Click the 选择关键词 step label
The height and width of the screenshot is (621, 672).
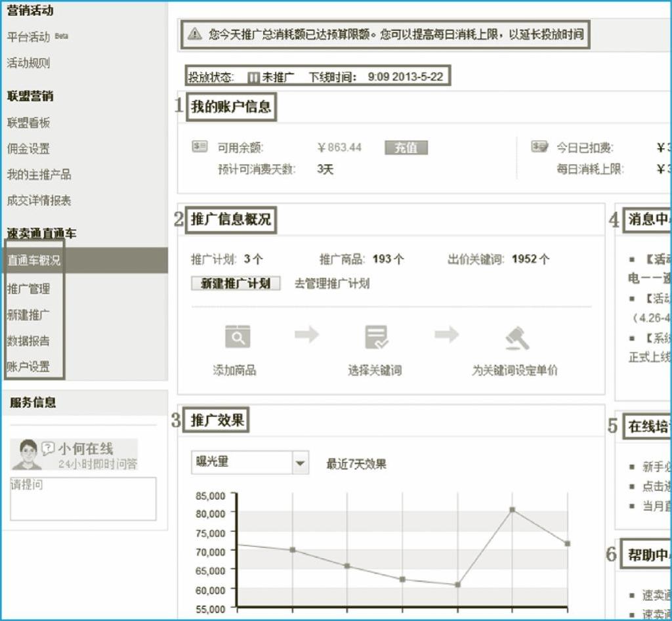click(375, 370)
